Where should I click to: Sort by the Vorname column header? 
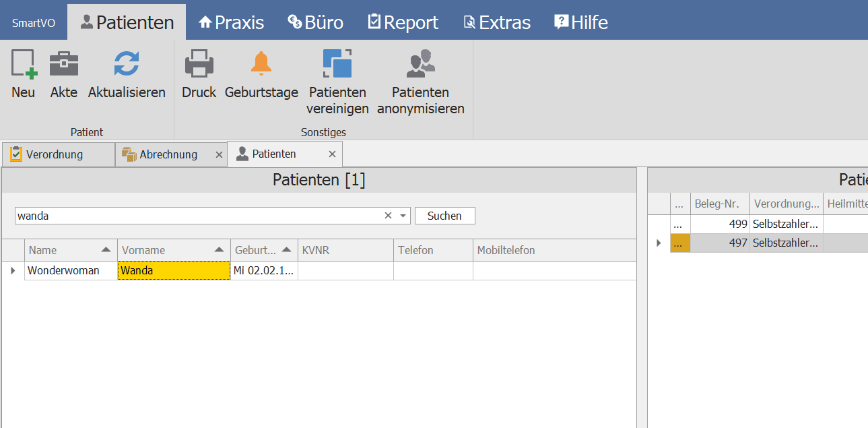[174, 250]
